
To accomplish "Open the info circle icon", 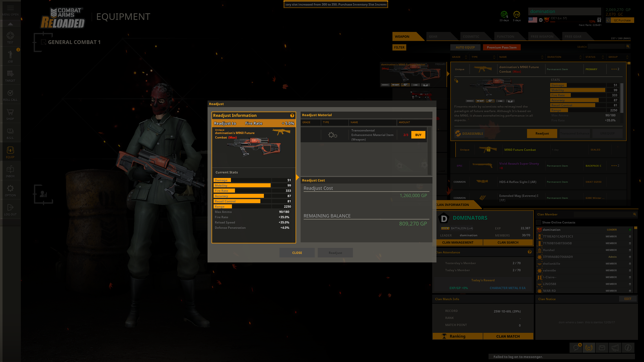I will coord(628,348).
